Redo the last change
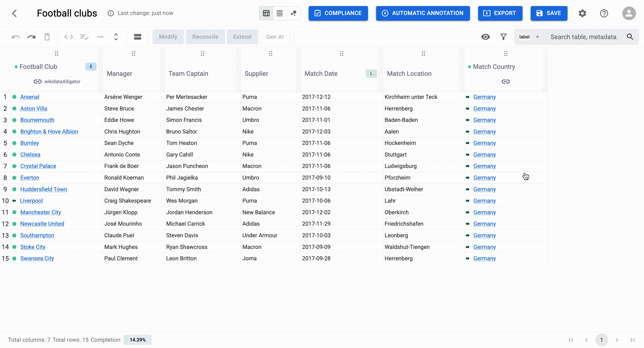 (31, 37)
